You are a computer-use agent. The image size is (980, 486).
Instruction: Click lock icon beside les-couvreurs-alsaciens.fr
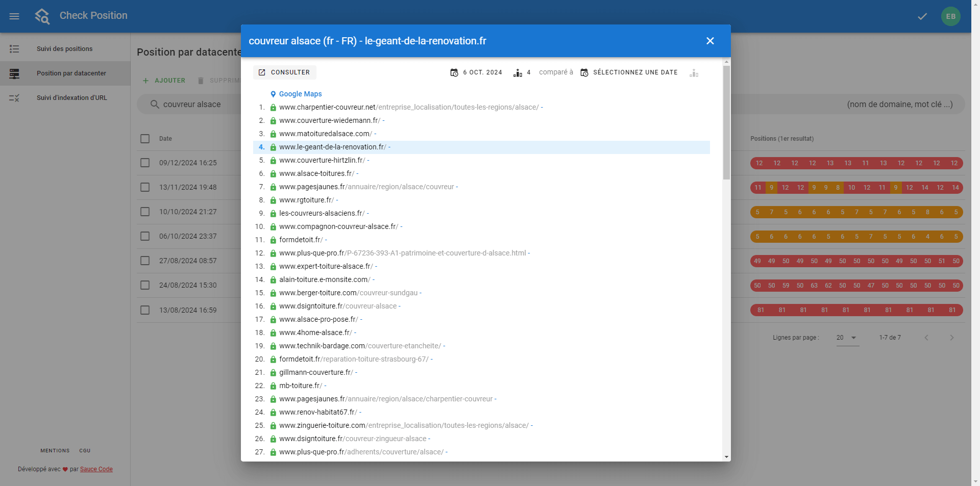coord(273,213)
